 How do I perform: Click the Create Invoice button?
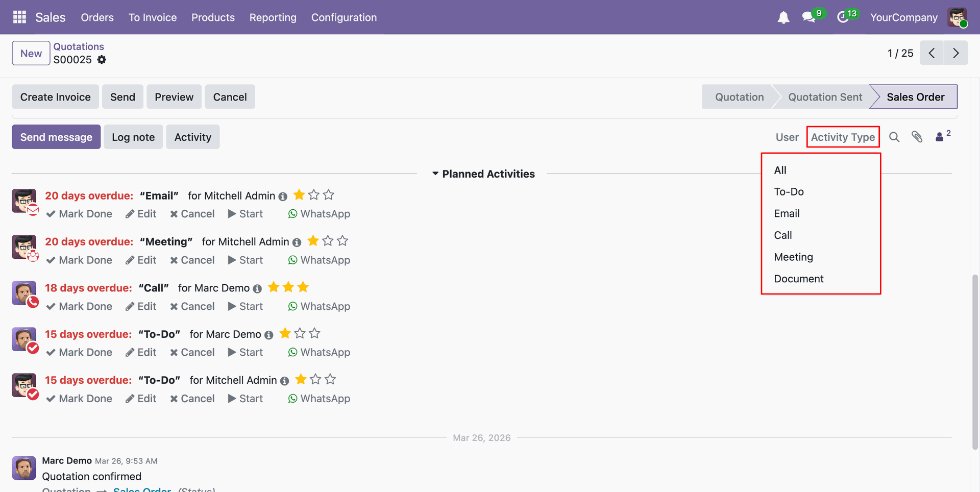point(56,97)
